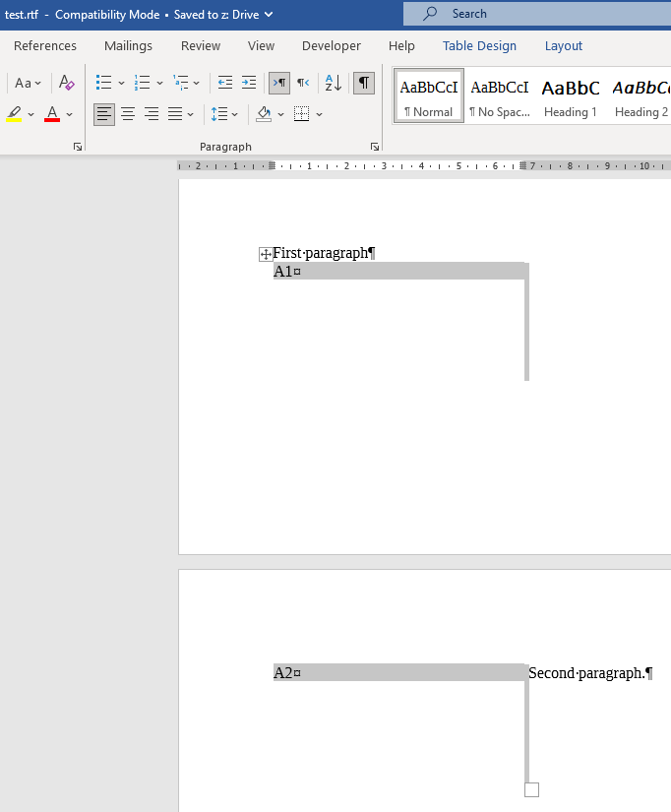The image size is (671, 812).
Task: Apply multilevel list
Action: tap(181, 83)
